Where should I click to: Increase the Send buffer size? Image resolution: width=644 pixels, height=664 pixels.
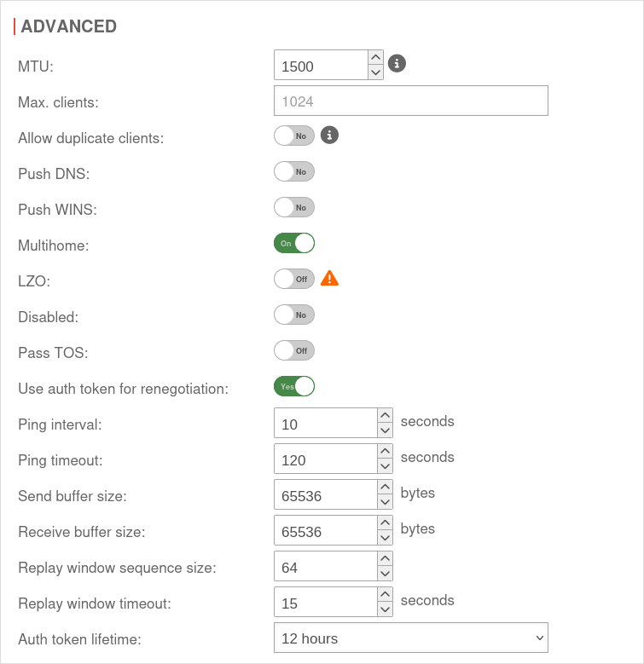point(385,487)
